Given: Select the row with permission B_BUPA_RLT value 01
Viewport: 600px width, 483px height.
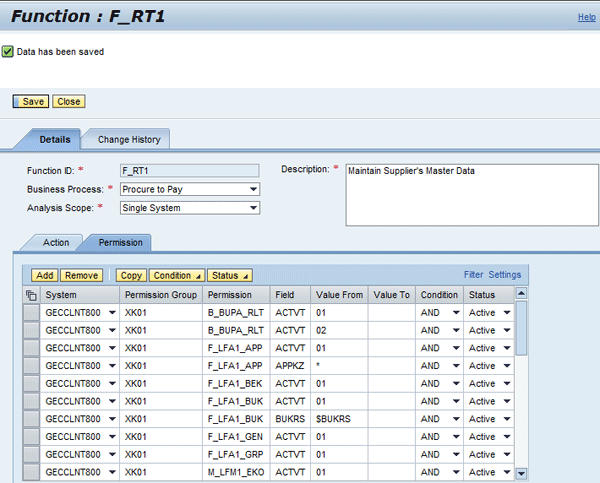Looking at the screenshot, I should tap(31, 313).
